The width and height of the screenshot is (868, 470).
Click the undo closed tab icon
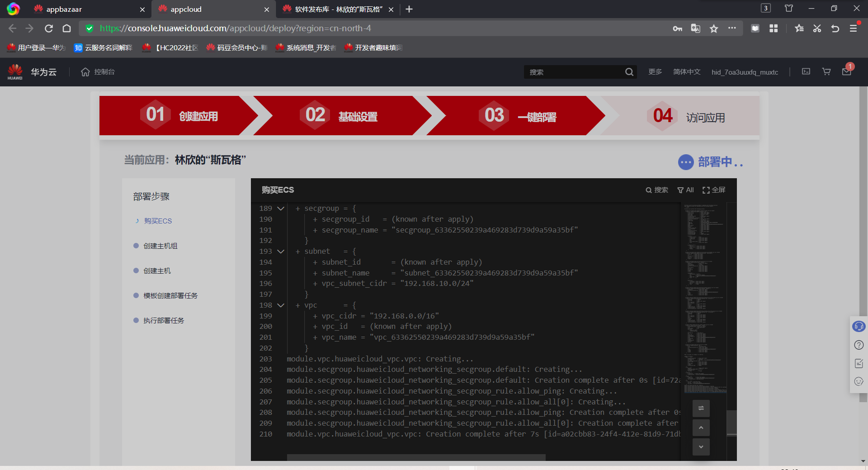835,28
